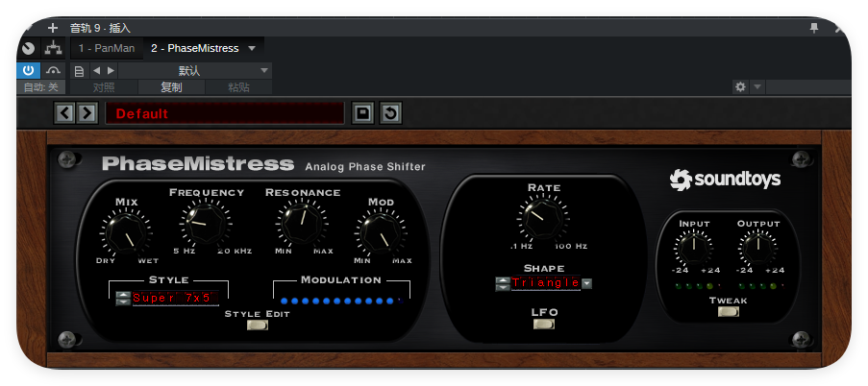868x386 pixels.
Task: Expand the arrow next to gear icon
Action: pos(756,86)
